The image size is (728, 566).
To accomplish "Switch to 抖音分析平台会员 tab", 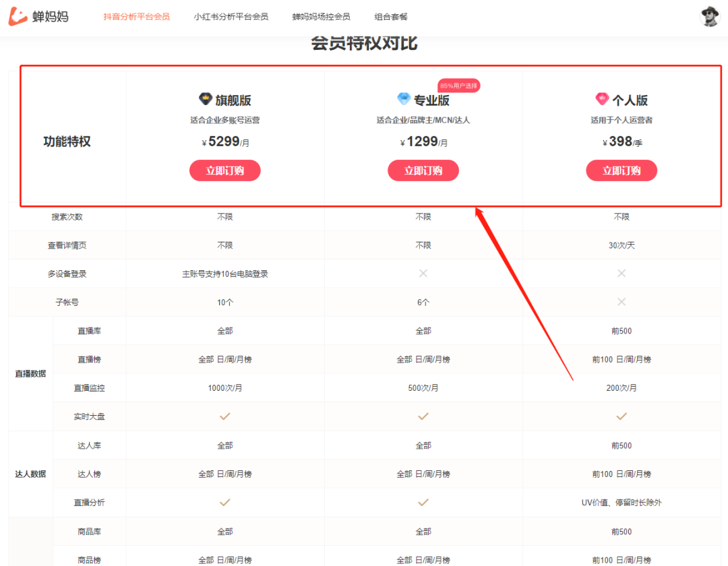I will click(136, 17).
